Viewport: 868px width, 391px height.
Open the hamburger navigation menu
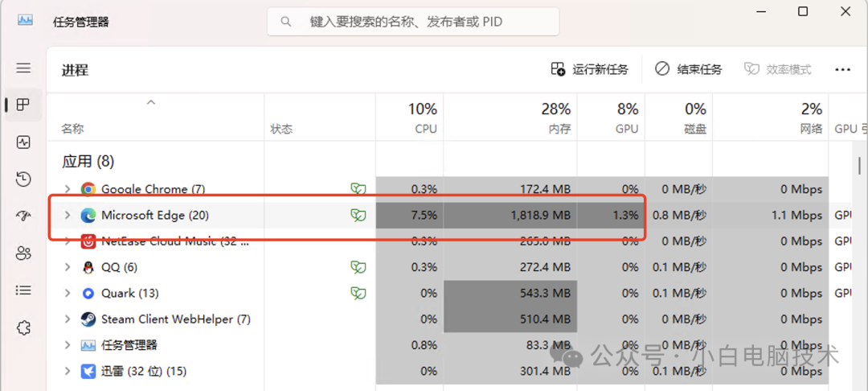[x=23, y=68]
